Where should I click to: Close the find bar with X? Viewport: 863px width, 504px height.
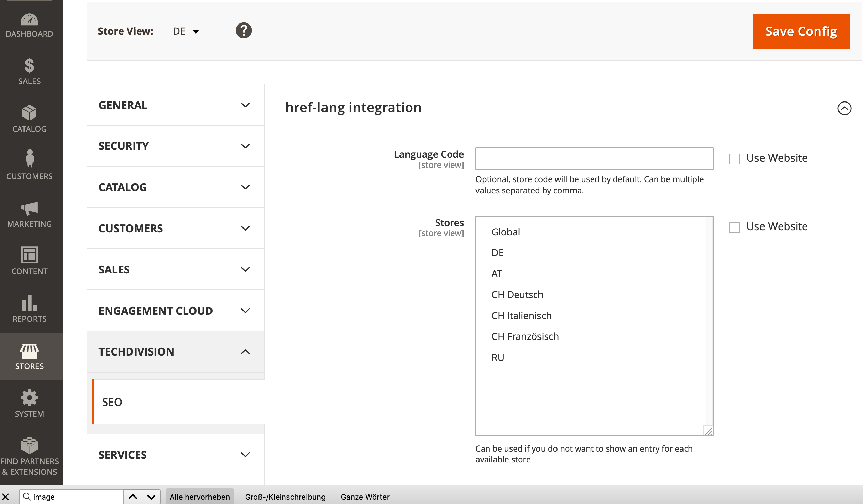pyautogui.click(x=6, y=497)
